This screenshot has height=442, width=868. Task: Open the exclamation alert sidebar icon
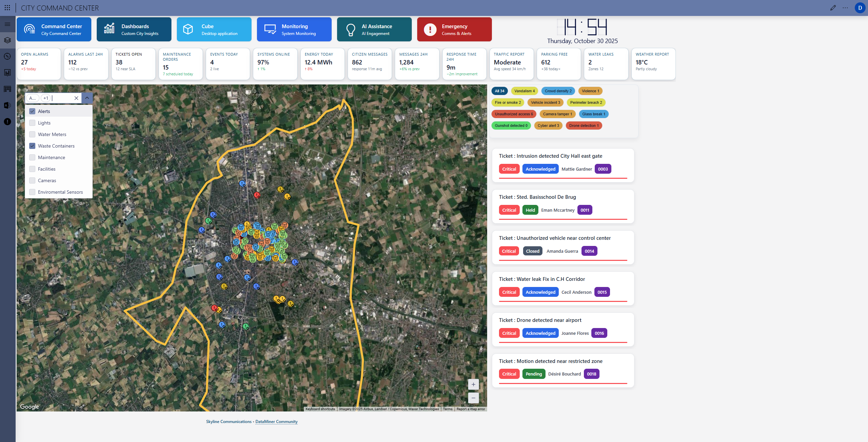(7, 121)
